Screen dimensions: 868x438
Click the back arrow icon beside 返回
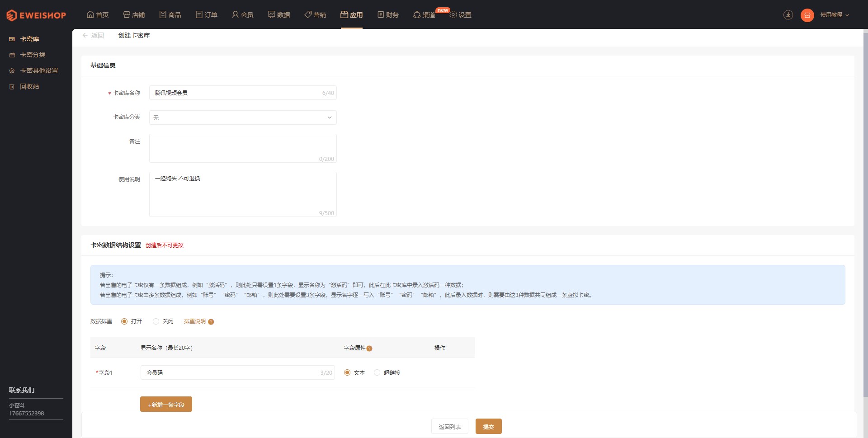[x=85, y=35]
